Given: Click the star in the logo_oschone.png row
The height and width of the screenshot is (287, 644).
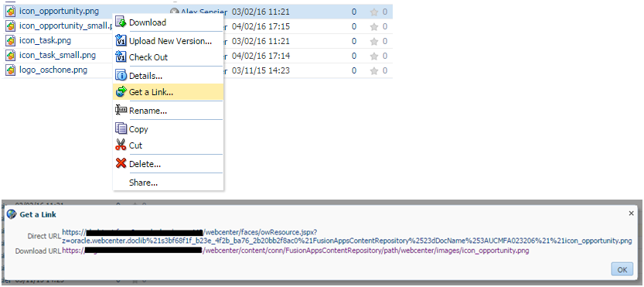Looking at the screenshot, I should point(373,70).
